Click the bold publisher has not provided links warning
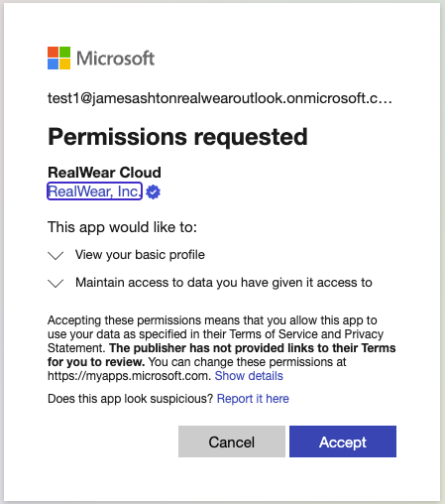This screenshot has width=445, height=504. pos(222,355)
